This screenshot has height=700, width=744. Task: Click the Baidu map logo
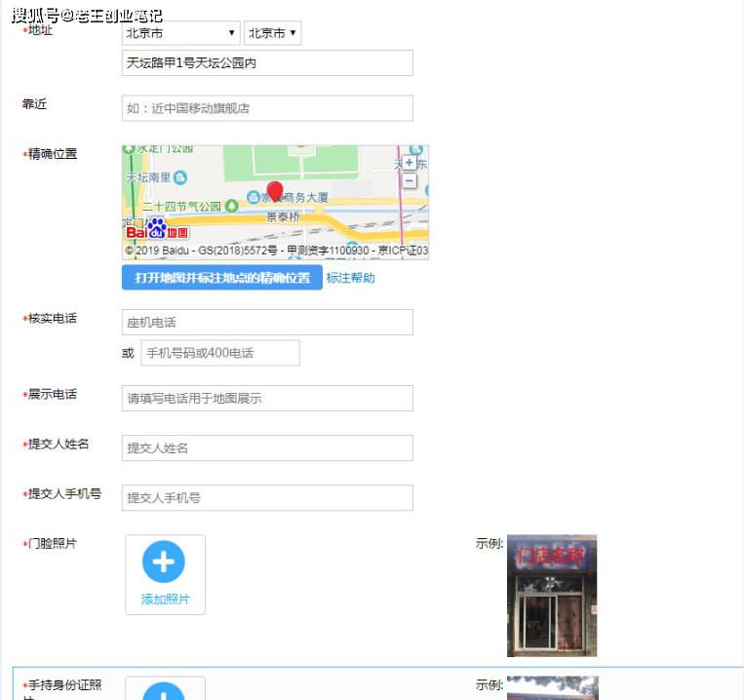(x=157, y=229)
